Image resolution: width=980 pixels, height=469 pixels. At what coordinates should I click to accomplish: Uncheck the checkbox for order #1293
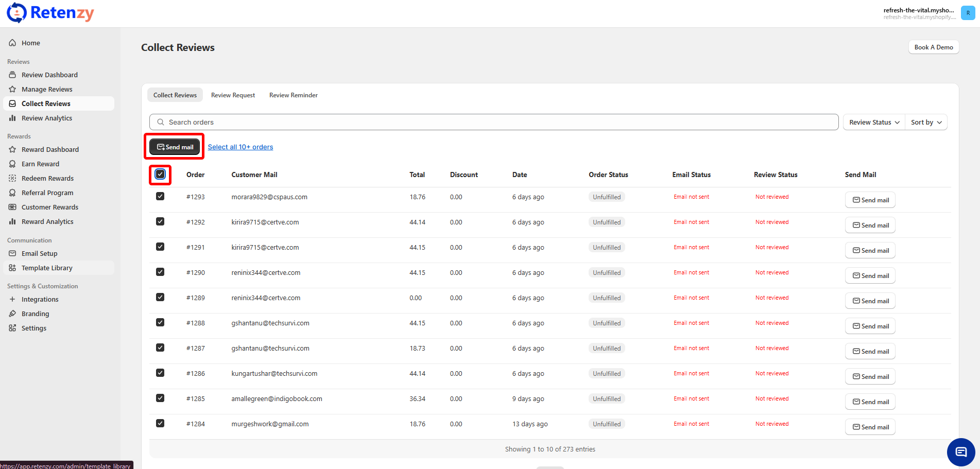(x=160, y=197)
